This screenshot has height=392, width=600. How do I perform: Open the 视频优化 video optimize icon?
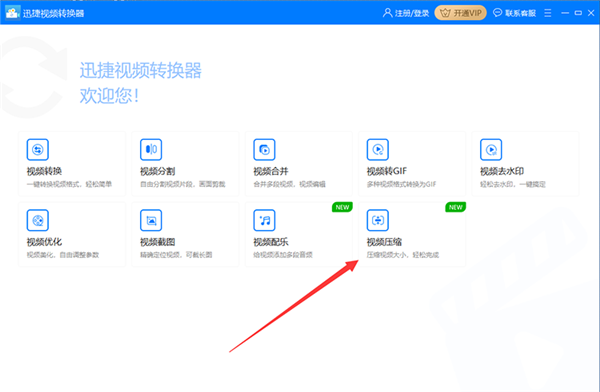pyautogui.click(x=38, y=220)
